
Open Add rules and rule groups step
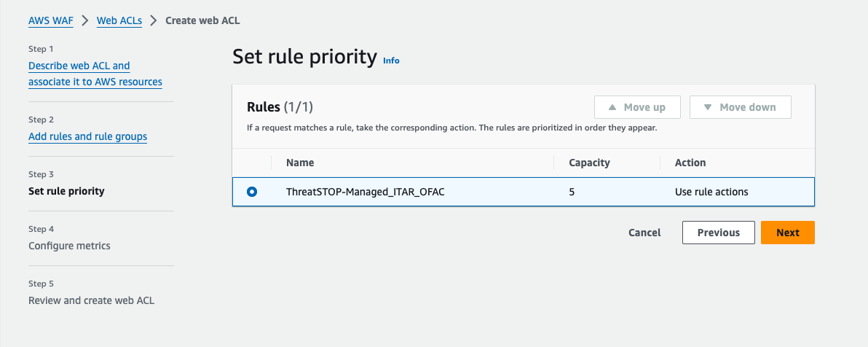click(x=87, y=136)
